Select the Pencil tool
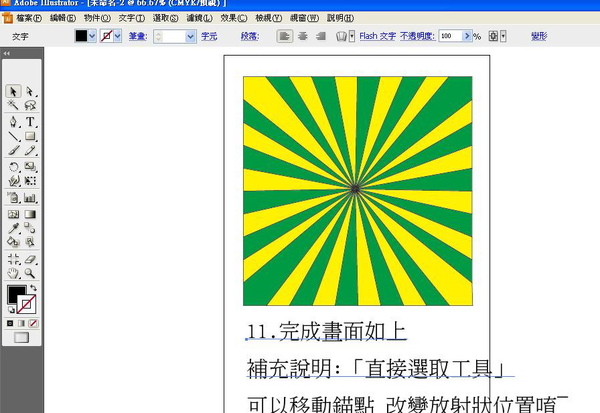Viewport: 600px width, 413px height. (x=30, y=150)
